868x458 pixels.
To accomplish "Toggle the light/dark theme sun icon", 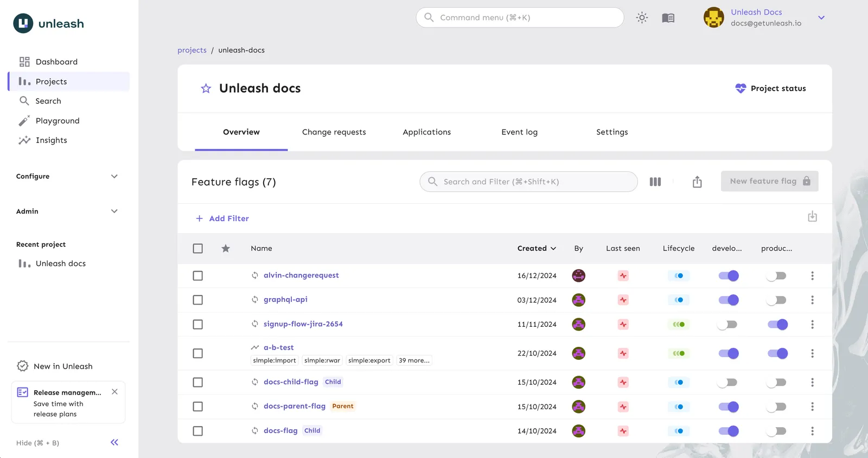I will tap(642, 17).
